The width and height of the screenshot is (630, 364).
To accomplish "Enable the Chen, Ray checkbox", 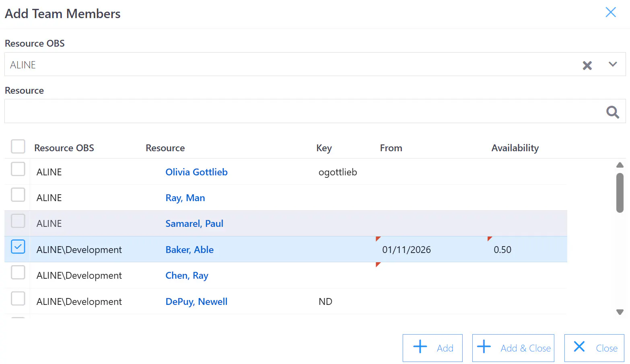I will tap(18, 272).
